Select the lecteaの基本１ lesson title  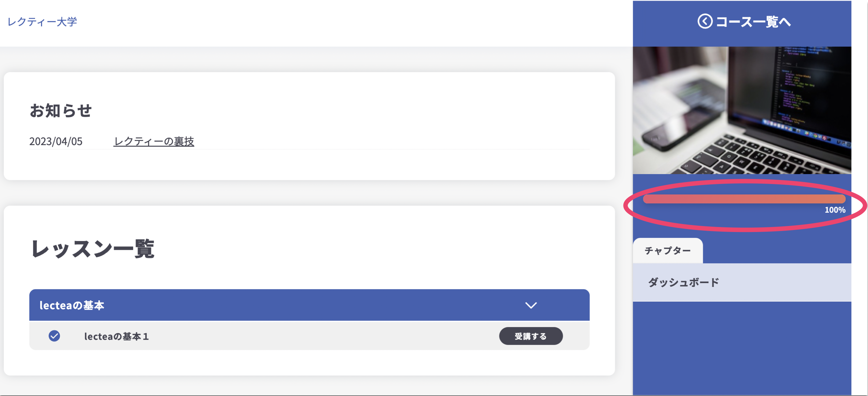tap(117, 336)
